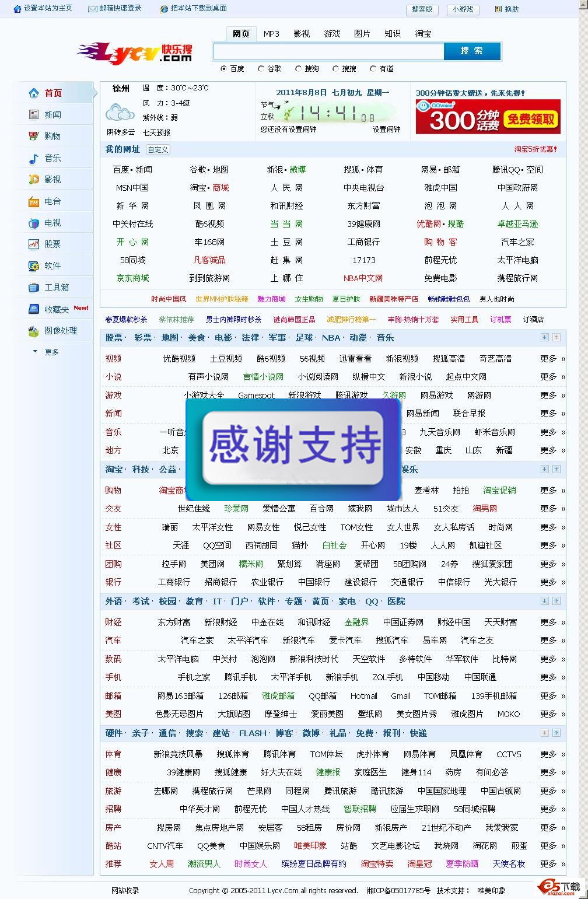Open the 淘宝5折优惠 red link
Image resolution: width=588 pixels, height=899 pixels.
(535, 149)
